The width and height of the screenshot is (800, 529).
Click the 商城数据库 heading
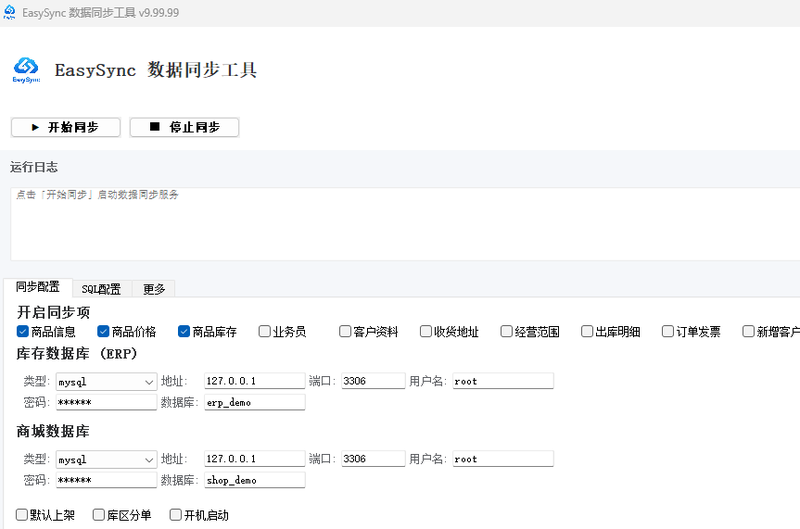point(53,431)
